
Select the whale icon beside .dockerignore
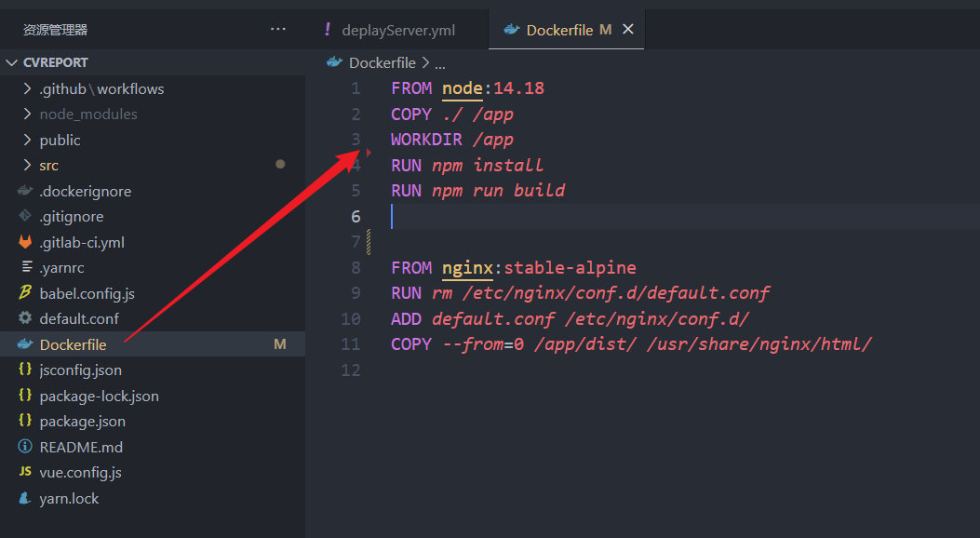point(26,190)
